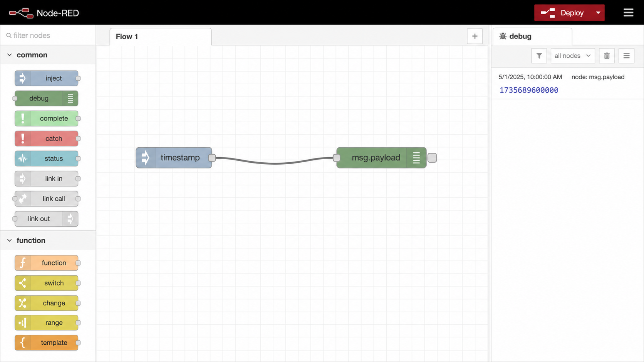Click the debug bug icon
This screenshot has width=644, height=362.
point(503,36)
